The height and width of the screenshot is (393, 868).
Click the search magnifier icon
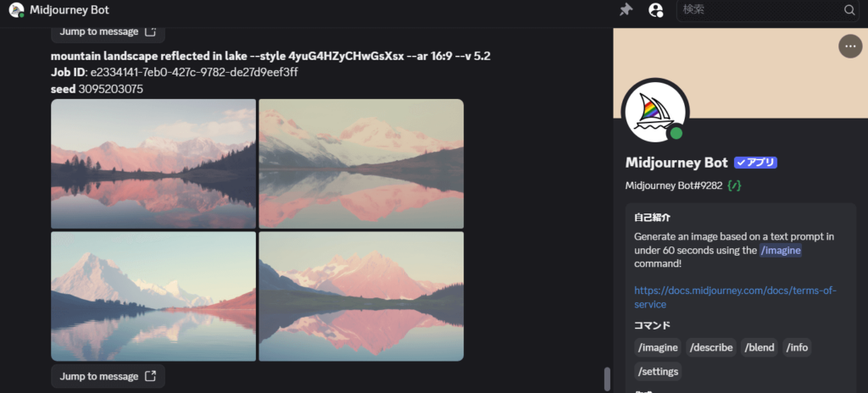(849, 10)
